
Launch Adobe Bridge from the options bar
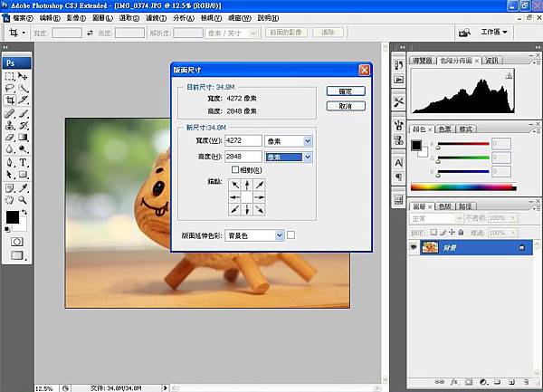coord(464,33)
